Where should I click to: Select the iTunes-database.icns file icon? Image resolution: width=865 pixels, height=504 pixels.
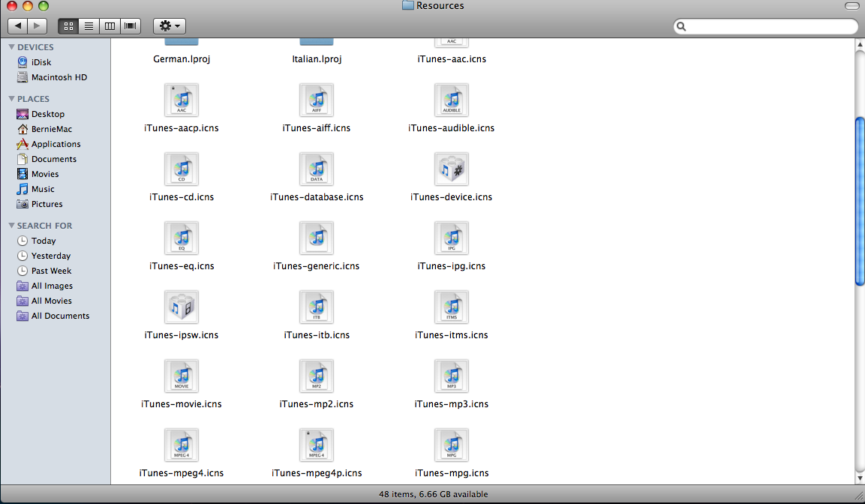coord(317,169)
